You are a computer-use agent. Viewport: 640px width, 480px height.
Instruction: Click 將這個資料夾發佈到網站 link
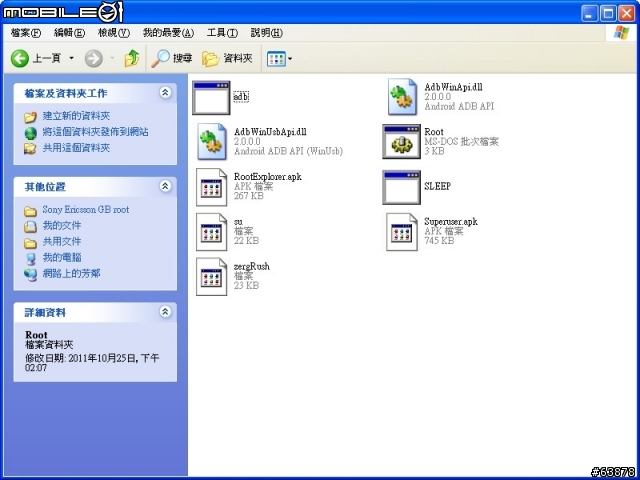pyautogui.click(x=96, y=132)
